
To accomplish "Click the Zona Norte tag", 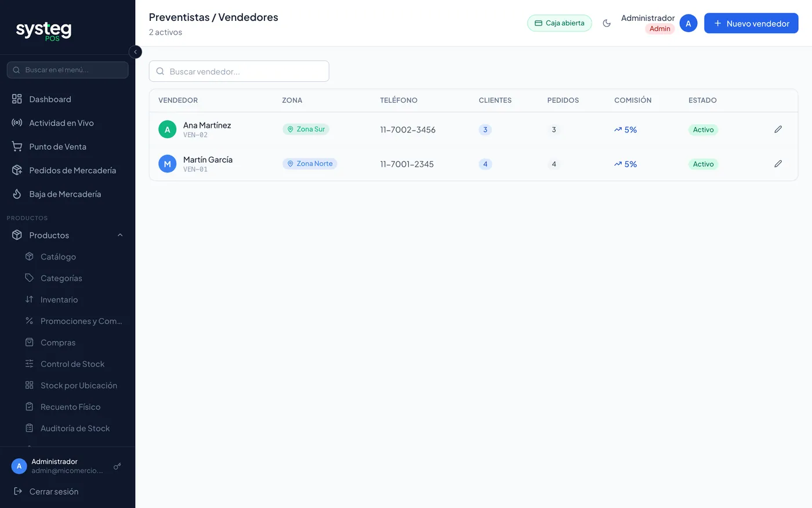I will point(310,164).
